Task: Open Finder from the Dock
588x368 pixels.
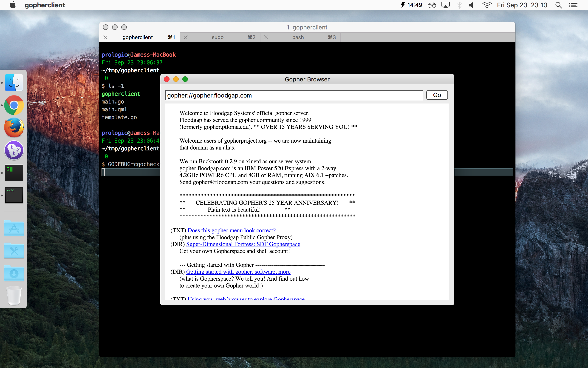Action: (x=14, y=83)
